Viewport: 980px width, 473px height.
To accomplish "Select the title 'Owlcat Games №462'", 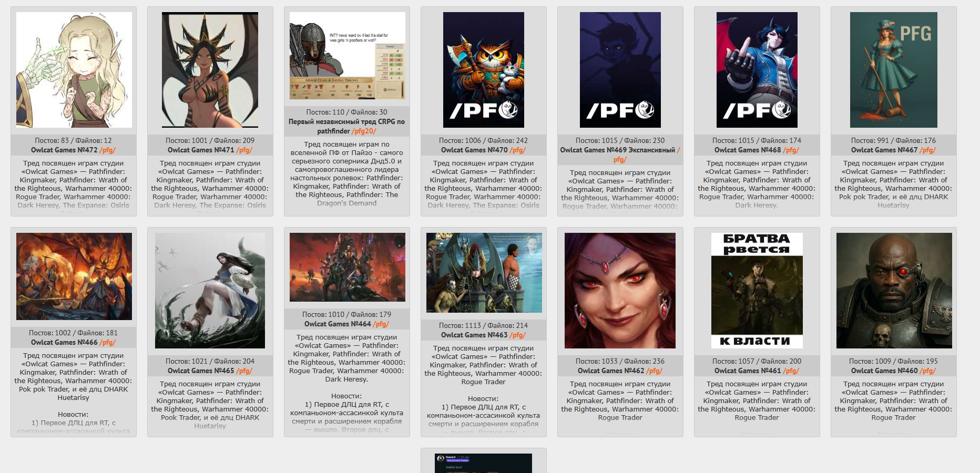I will [x=611, y=371].
